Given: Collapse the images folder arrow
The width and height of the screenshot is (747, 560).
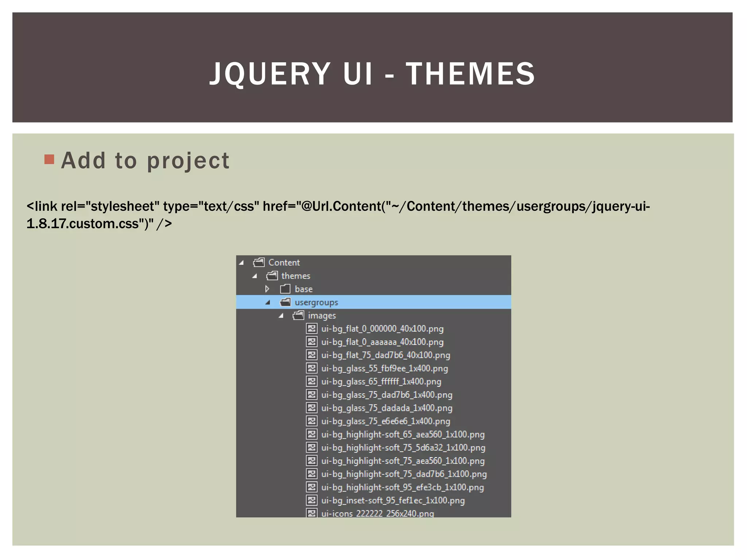Looking at the screenshot, I should [281, 316].
